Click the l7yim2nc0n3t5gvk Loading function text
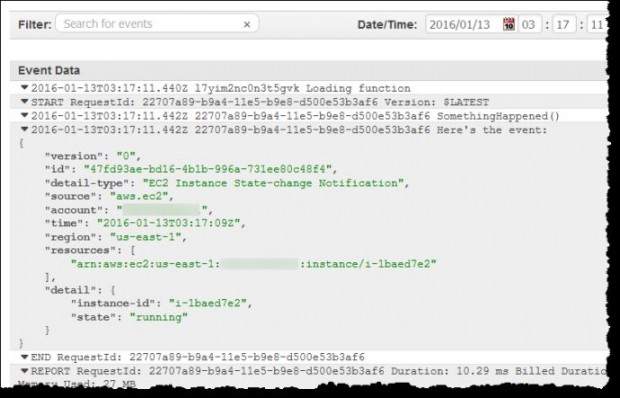620x398 pixels. [303, 88]
